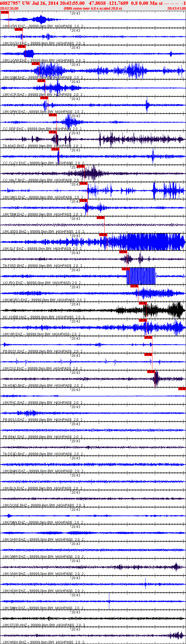
Task: Select the red pick flag on the TA.H04D trace
Action: pyautogui.click(x=151, y=372)
